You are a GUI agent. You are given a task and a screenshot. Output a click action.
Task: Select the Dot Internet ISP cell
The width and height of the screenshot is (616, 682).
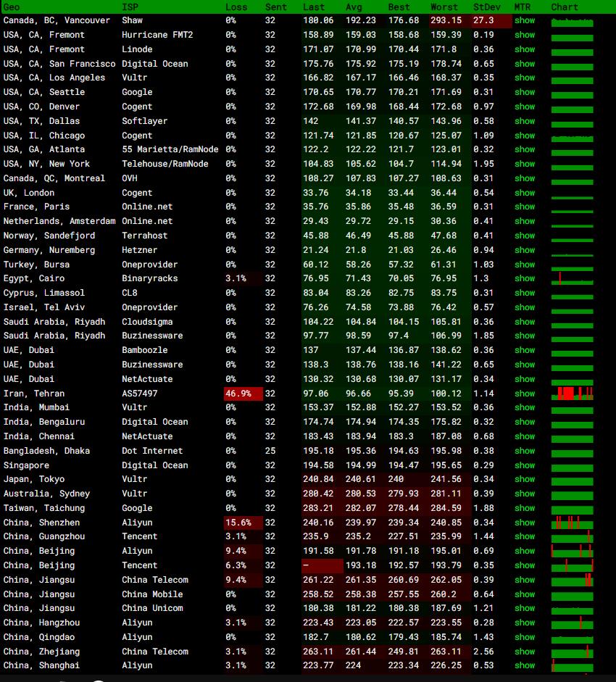(x=152, y=451)
